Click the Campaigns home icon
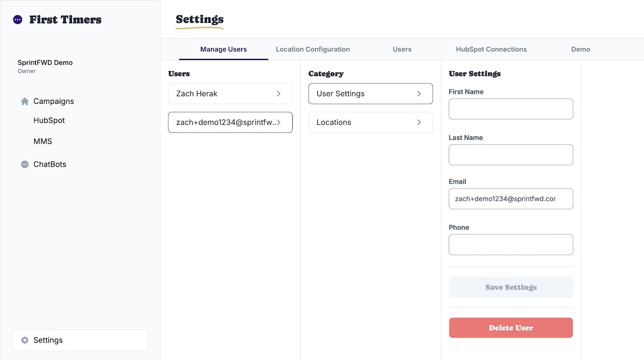 [x=25, y=101]
